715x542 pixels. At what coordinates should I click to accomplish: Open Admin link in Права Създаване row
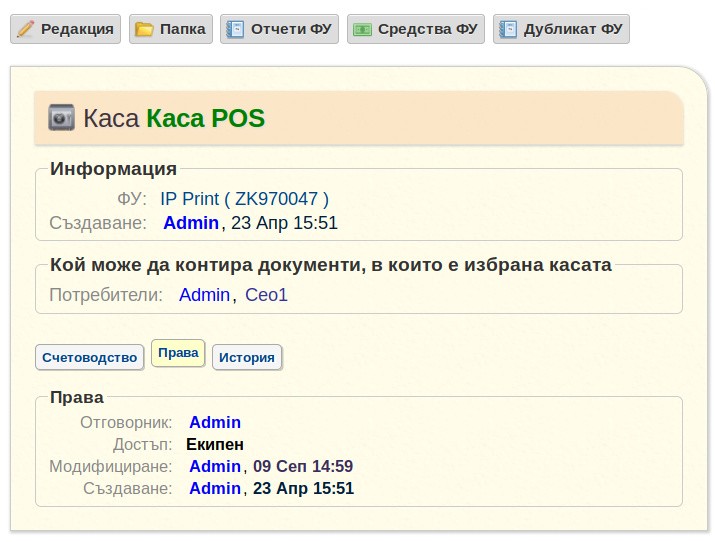click(x=215, y=488)
